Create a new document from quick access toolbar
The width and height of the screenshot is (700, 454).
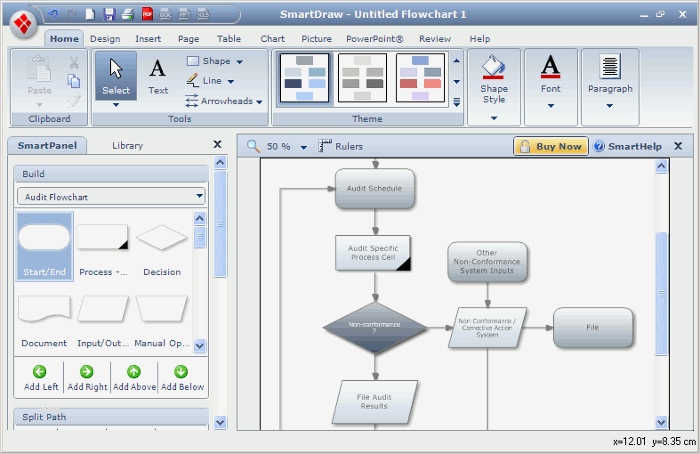[90, 14]
